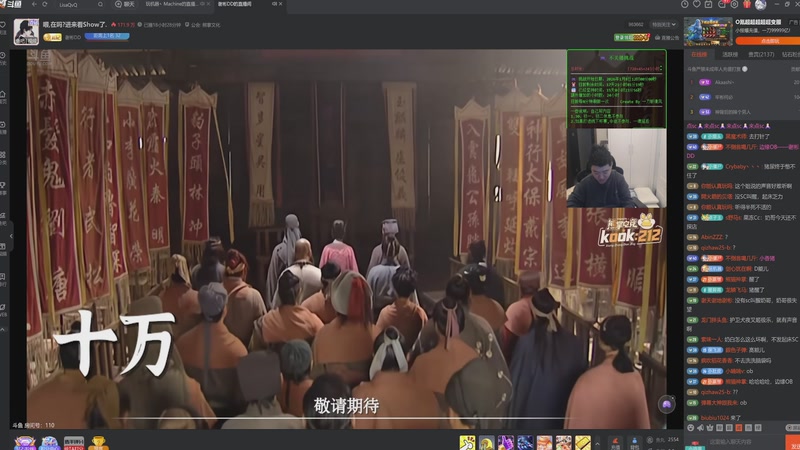Click the search magnifier icon
This screenshot has width=800, height=450.
100,5
